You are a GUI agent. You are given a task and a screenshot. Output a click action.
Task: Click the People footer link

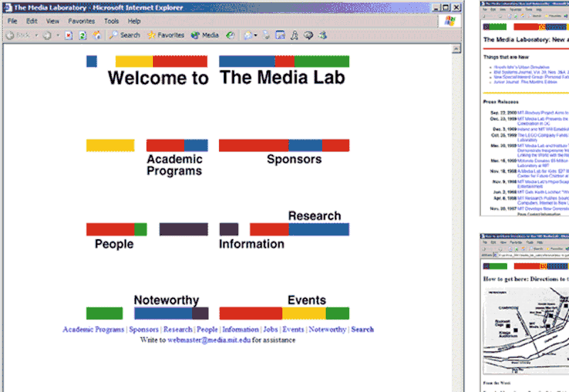point(207,329)
